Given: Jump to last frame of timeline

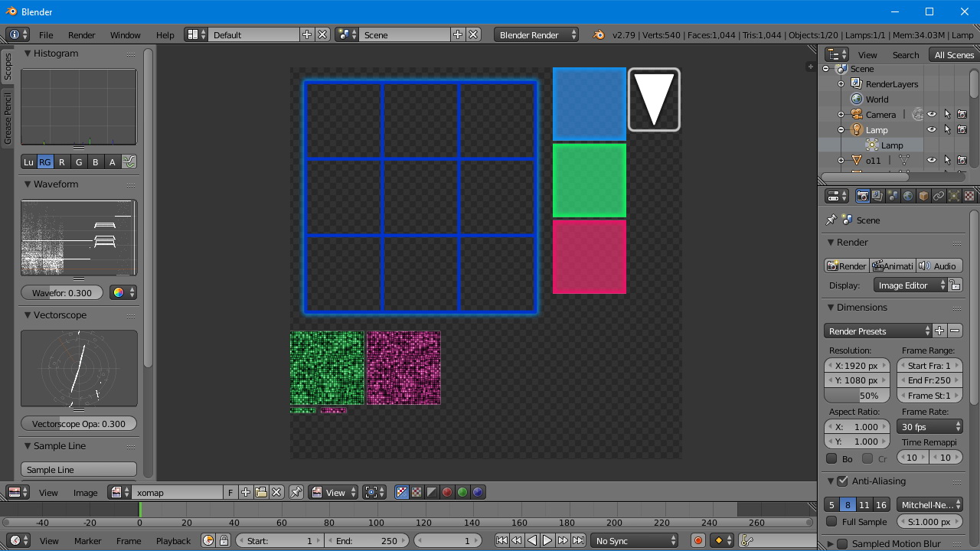Looking at the screenshot, I should pyautogui.click(x=578, y=540).
